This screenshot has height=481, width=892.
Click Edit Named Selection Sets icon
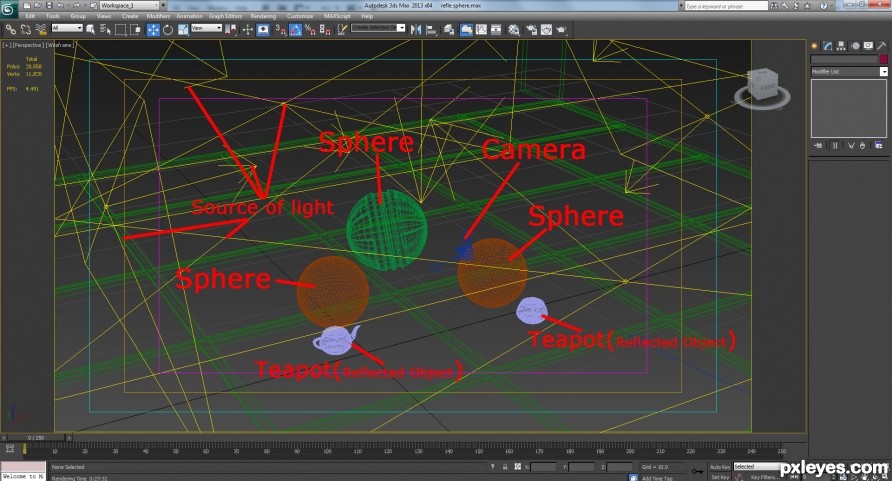342,30
